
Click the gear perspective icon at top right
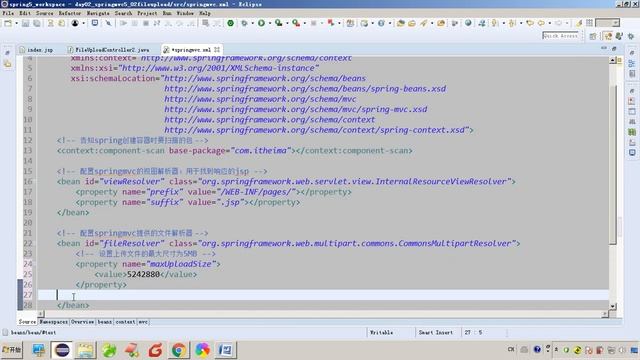(631, 36)
